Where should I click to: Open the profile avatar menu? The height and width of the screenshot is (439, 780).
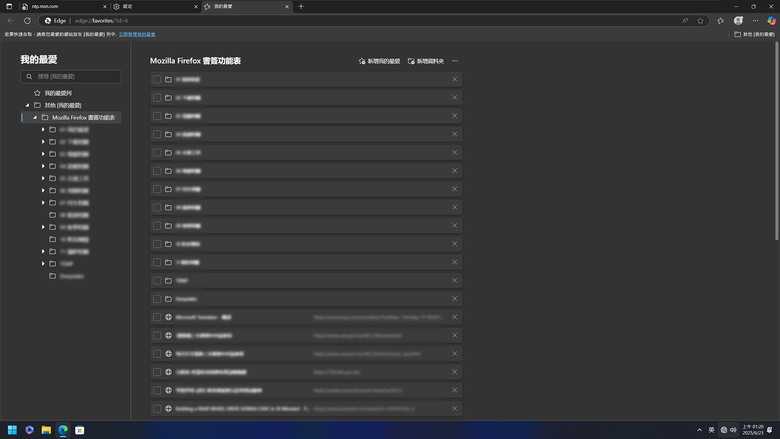pos(738,21)
